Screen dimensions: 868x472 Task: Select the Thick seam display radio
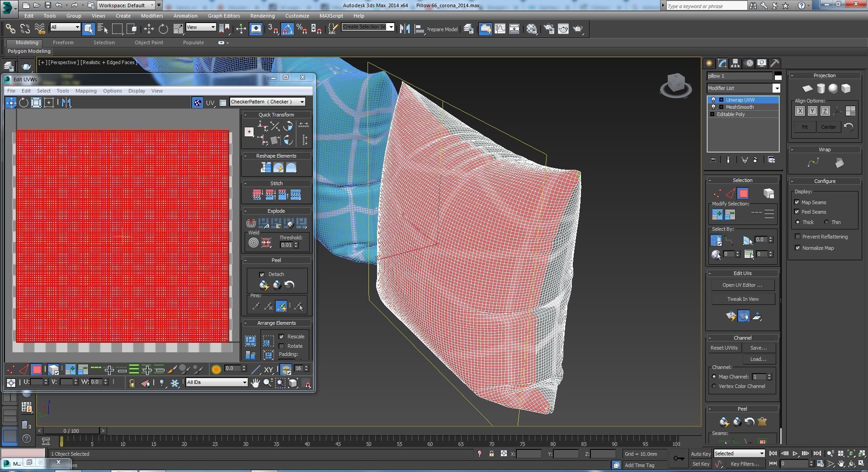tap(798, 222)
